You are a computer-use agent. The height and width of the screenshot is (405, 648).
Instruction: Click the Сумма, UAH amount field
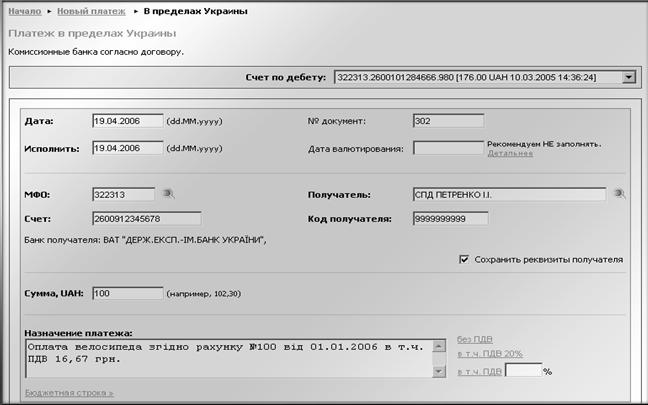point(127,293)
